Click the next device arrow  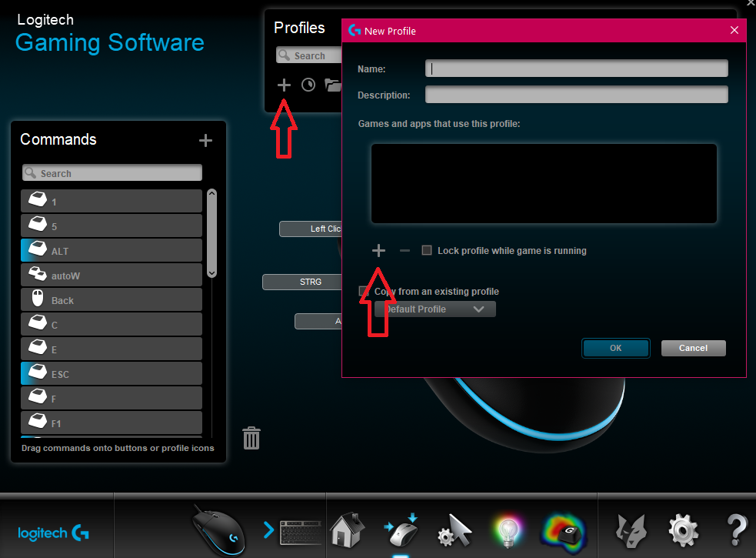pos(268,530)
